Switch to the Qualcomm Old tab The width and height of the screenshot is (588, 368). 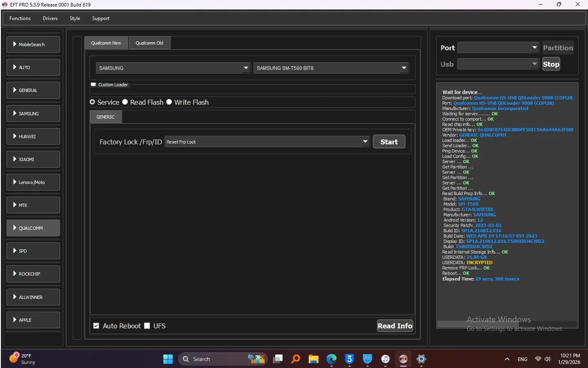point(149,43)
